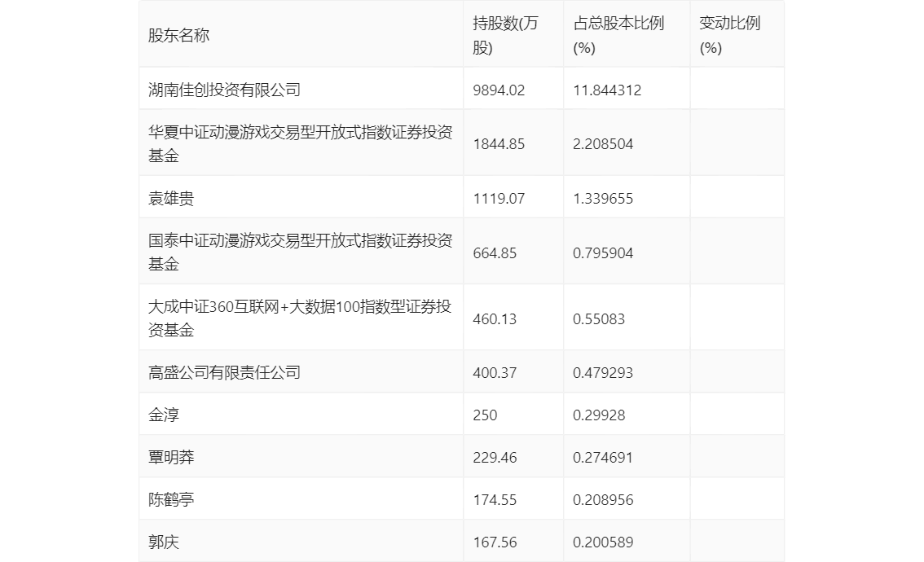Click the holding value 250
924x562 pixels.
coord(485,415)
